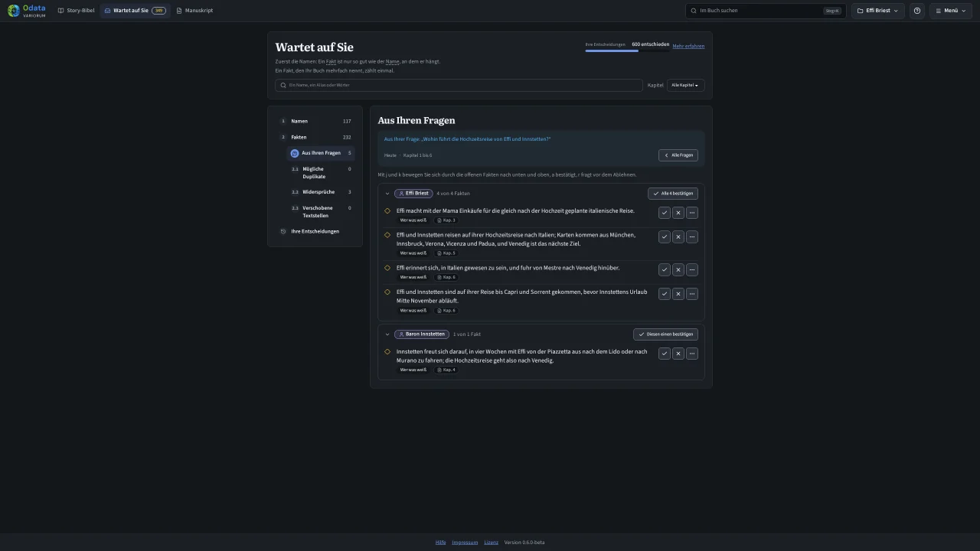Open more options for Capri und Sorrent fact
This screenshot has width=980, height=551.
pyautogui.click(x=692, y=294)
